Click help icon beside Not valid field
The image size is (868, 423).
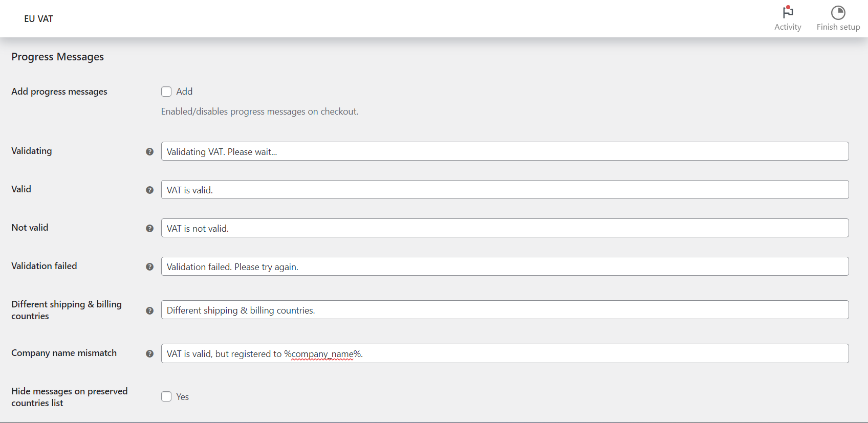click(149, 228)
